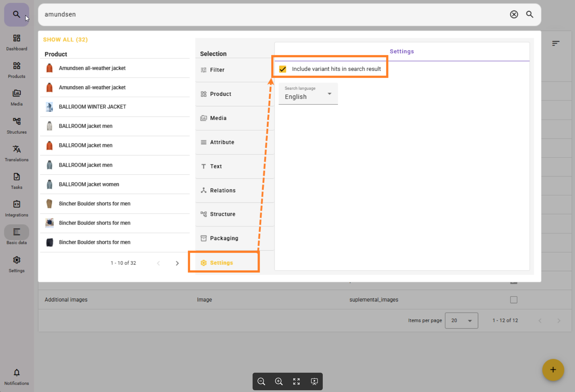Open Translations in the sidebar
Viewport: 575px width, 392px height.
(x=16, y=153)
